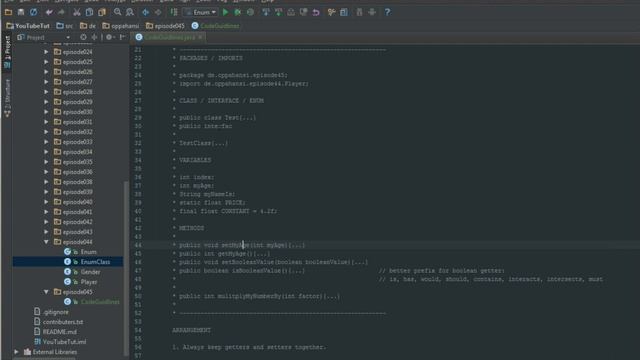The image size is (640, 360).
Task: Select the Enum class in the tree
Action: (80, 252)
